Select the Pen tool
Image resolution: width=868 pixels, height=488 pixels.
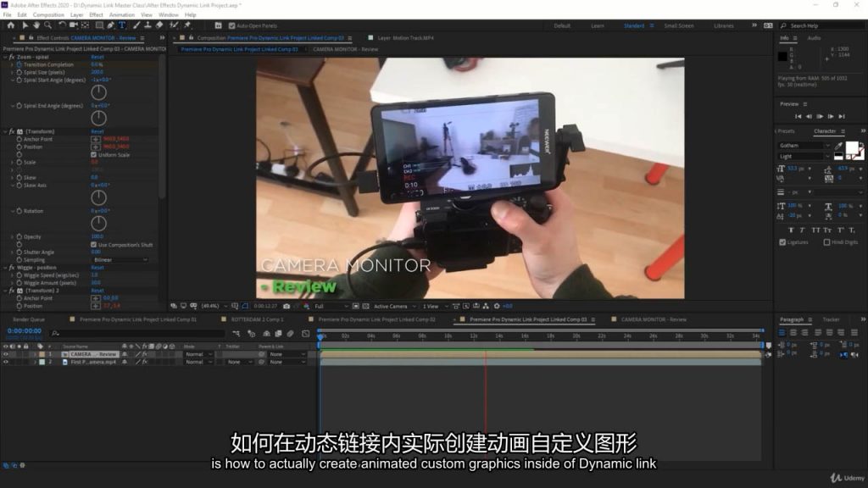point(111,25)
